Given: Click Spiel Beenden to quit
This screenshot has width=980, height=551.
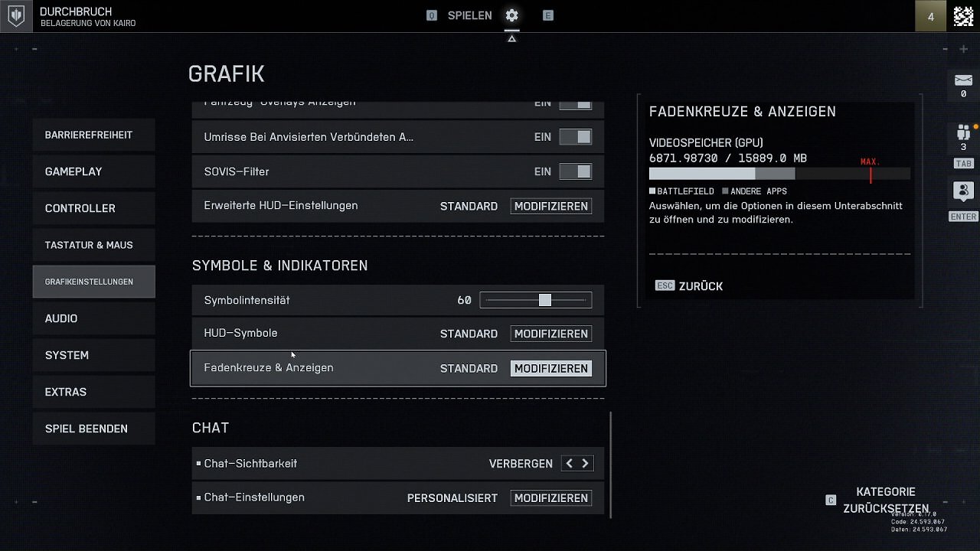Looking at the screenshot, I should (93, 429).
